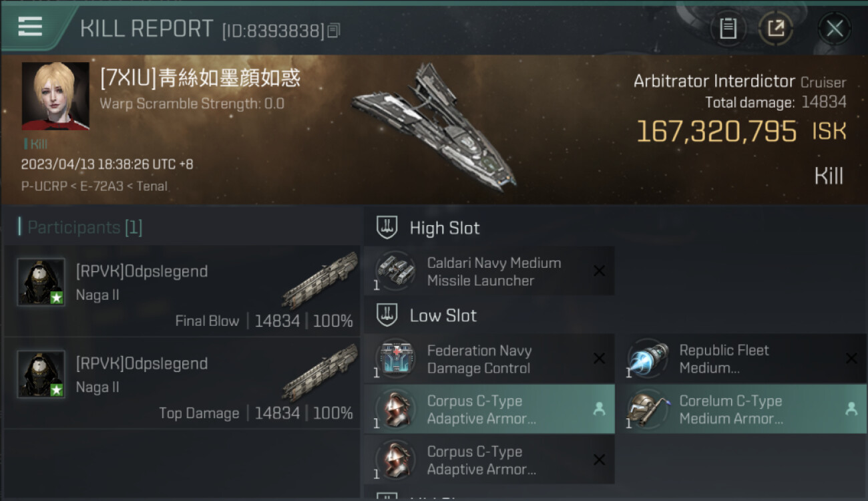Copy the kill report ID
The width and height of the screenshot is (868, 501).
[x=334, y=30]
